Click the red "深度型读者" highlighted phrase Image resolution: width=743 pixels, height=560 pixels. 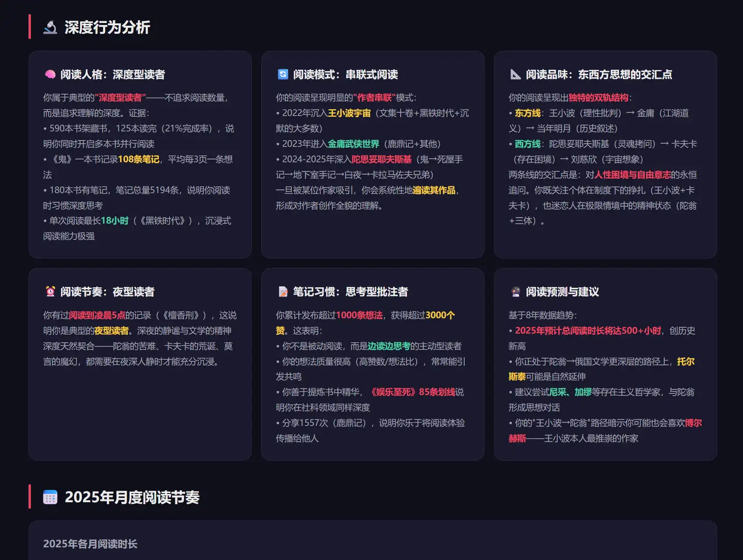(x=120, y=97)
